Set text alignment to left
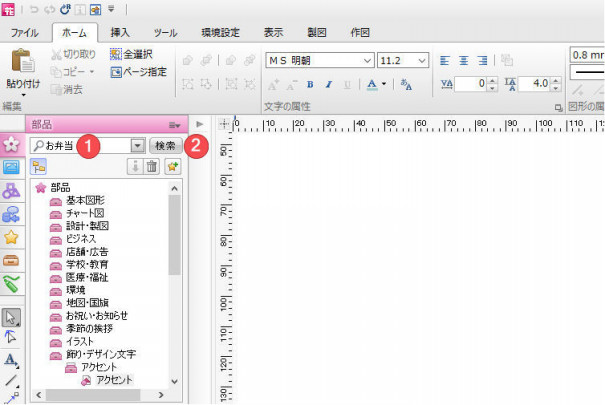The width and height of the screenshot is (605, 405). click(446, 60)
